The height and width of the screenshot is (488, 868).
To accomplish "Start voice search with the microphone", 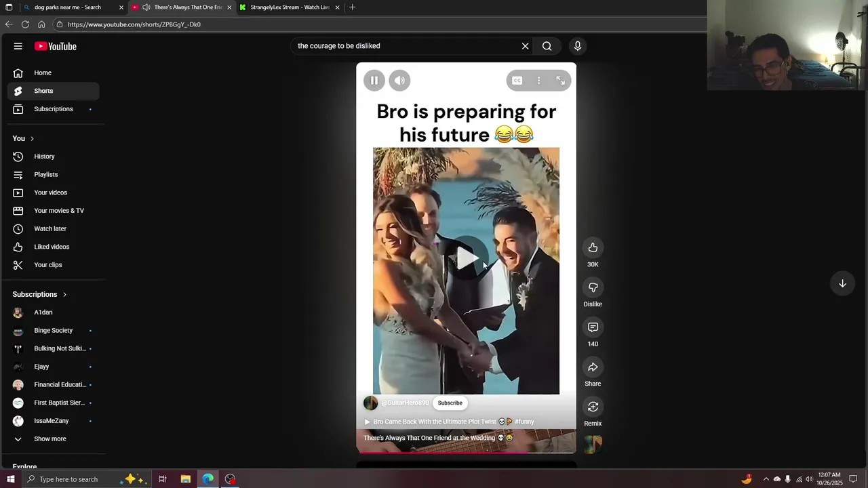I will click(x=578, y=46).
